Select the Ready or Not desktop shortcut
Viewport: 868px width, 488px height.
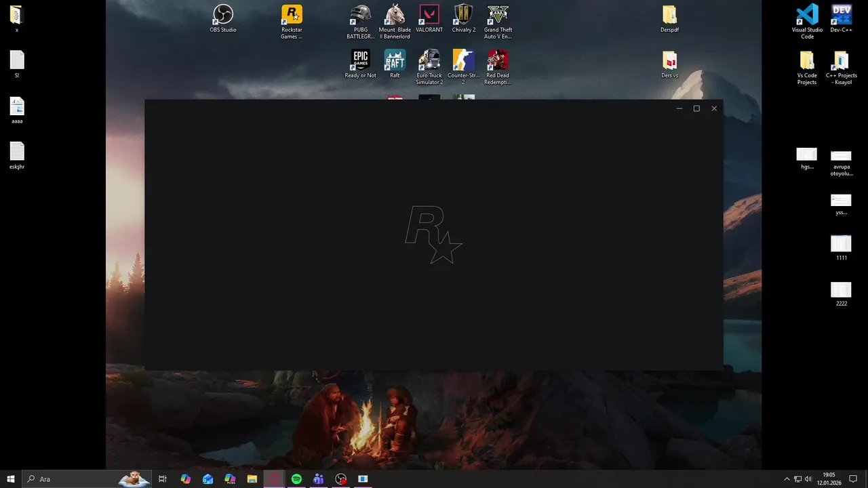point(360,64)
